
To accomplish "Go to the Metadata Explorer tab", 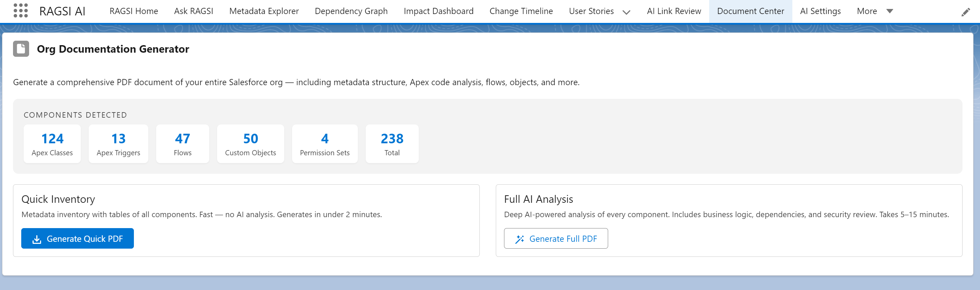I will point(264,11).
